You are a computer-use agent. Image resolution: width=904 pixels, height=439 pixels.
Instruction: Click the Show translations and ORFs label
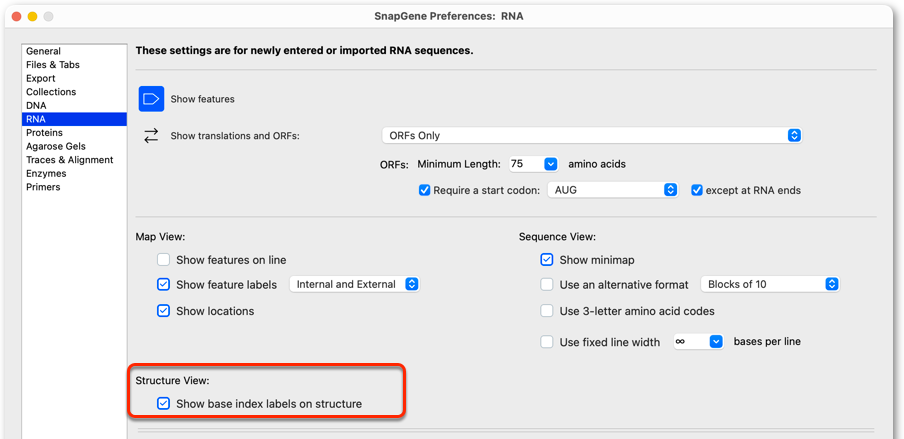[x=235, y=136]
